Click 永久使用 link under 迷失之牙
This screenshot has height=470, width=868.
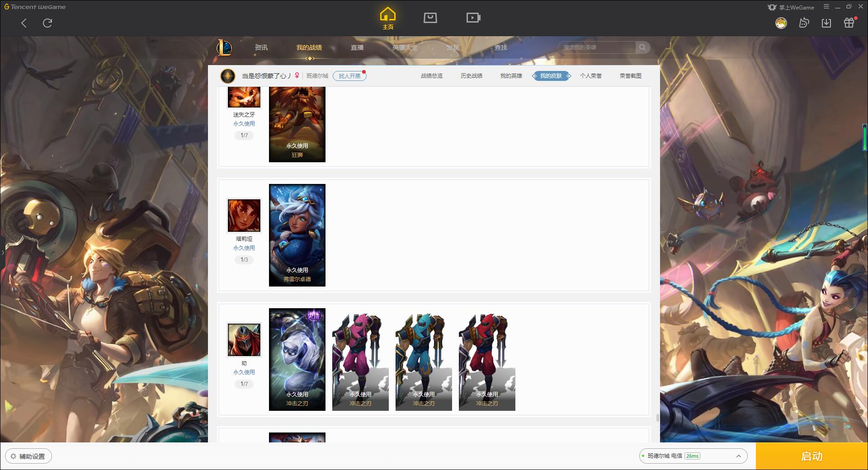coord(244,124)
